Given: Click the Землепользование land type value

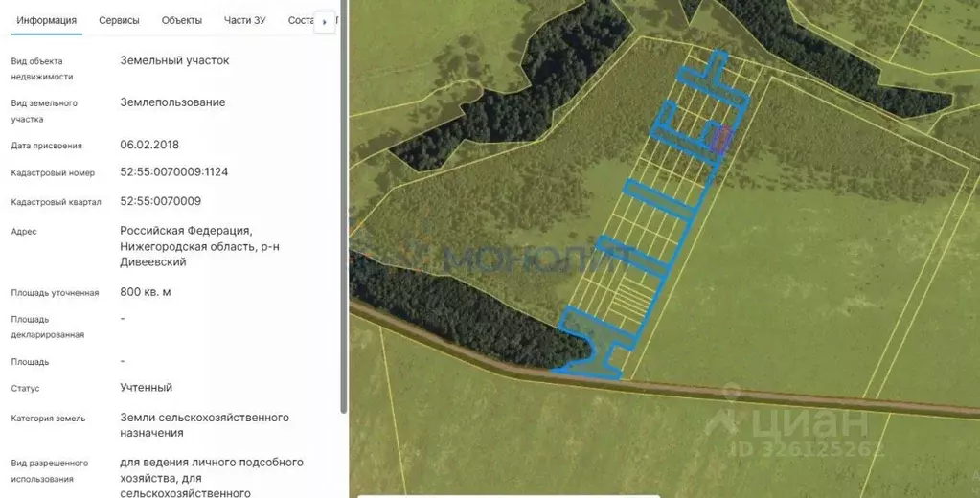Looking at the screenshot, I should (172, 102).
